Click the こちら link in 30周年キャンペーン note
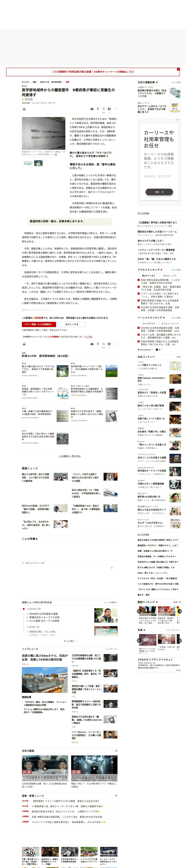The width and height of the screenshot is (186, 868). 90,337
